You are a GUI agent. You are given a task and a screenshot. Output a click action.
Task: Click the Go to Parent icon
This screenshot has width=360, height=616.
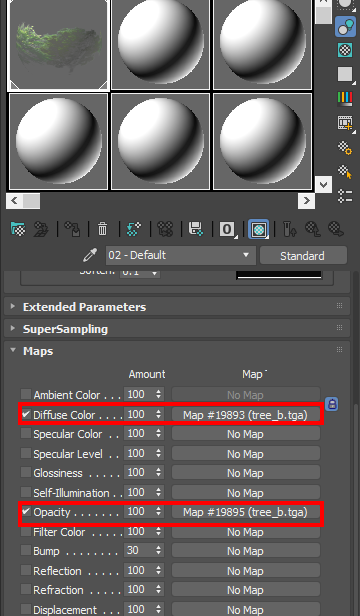point(313,229)
